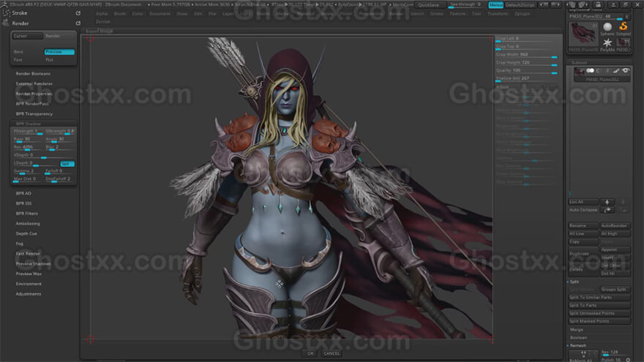Click the large PM3D_Plane3D tool thumbnail
Image resolution: width=644 pixels, height=362 pixels.
[x=583, y=37]
